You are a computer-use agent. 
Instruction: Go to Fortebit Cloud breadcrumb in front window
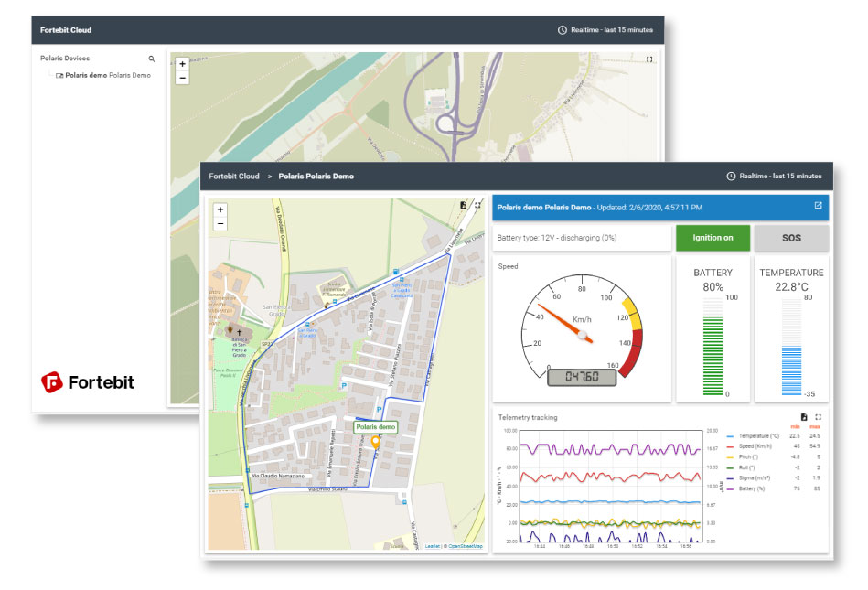233,176
